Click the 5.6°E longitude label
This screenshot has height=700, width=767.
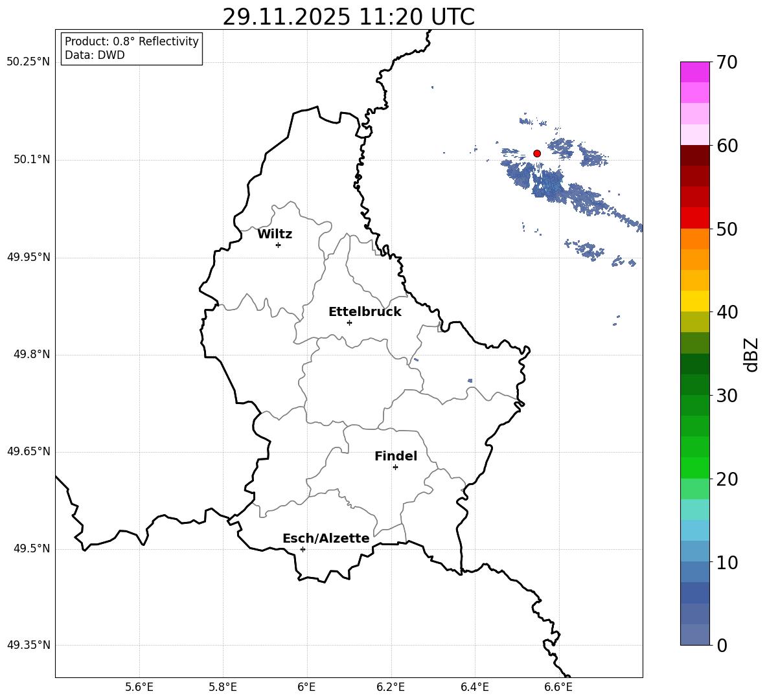pos(139,687)
